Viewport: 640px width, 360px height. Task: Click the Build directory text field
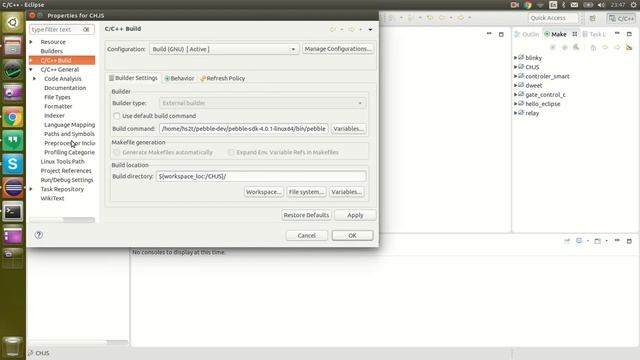click(x=261, y=176)
